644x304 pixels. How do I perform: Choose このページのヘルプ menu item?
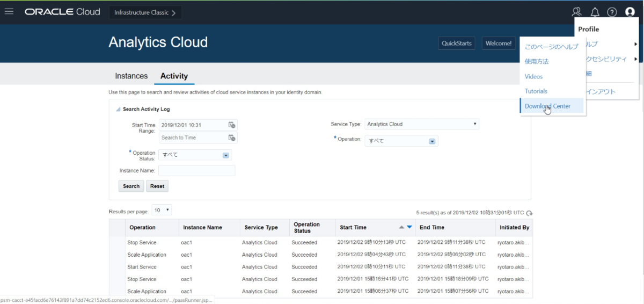(x=551, y=47)
